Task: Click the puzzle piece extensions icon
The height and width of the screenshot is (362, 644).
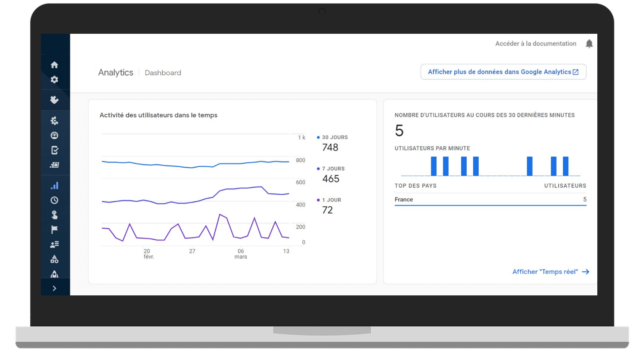Action: click(x=54, y=100)
